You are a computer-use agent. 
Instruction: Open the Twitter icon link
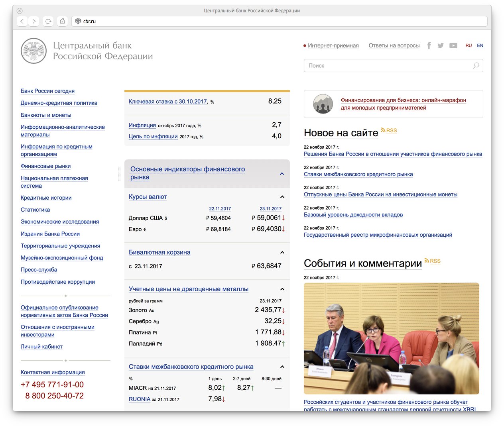pos(441,46)
